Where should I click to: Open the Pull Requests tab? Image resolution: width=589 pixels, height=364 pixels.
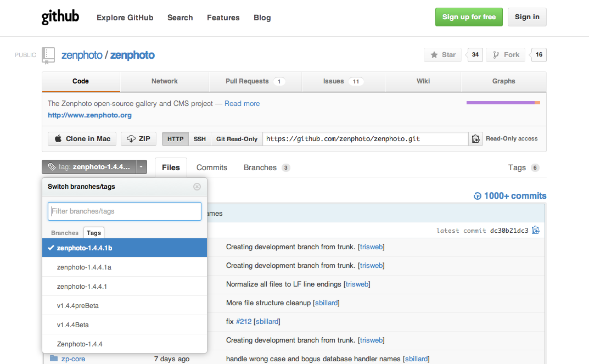(254, 81)
